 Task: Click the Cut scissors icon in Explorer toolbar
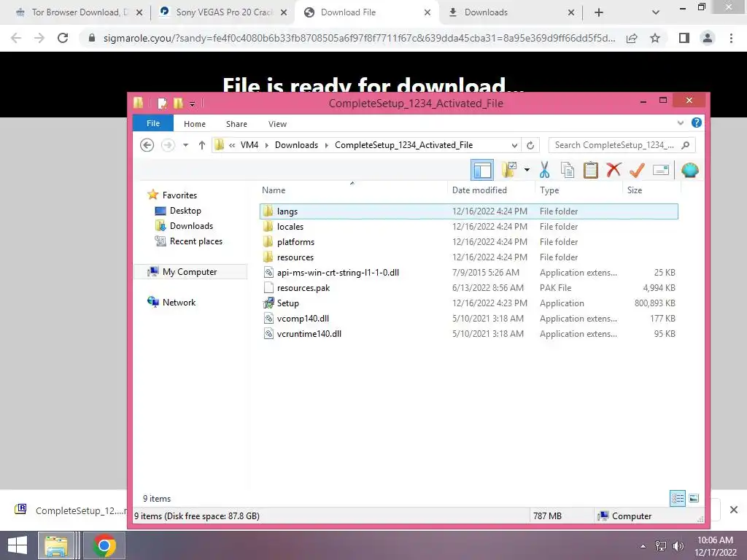(544, 170)
